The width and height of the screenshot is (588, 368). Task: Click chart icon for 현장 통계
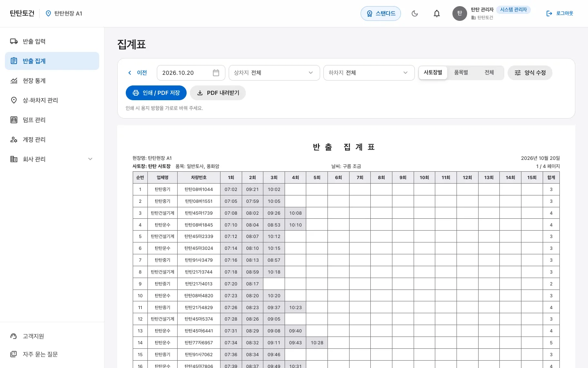point(14,81)
